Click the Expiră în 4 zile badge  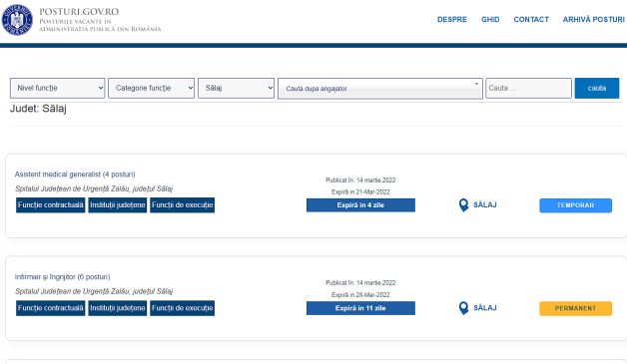[x=360, y=205]
